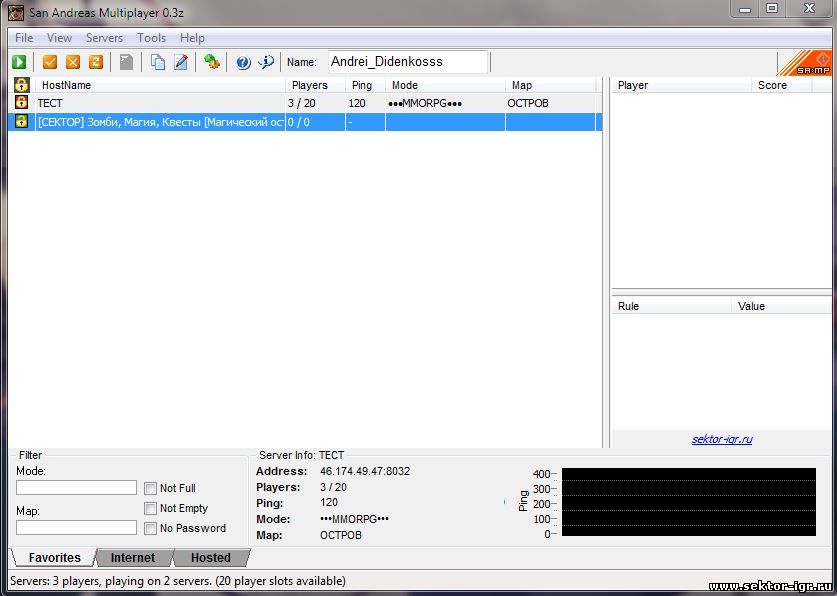Click the Mode filter text field
The height and width of the screenshot is (596, 837).
pyautogui.click(x=76, y=488)
